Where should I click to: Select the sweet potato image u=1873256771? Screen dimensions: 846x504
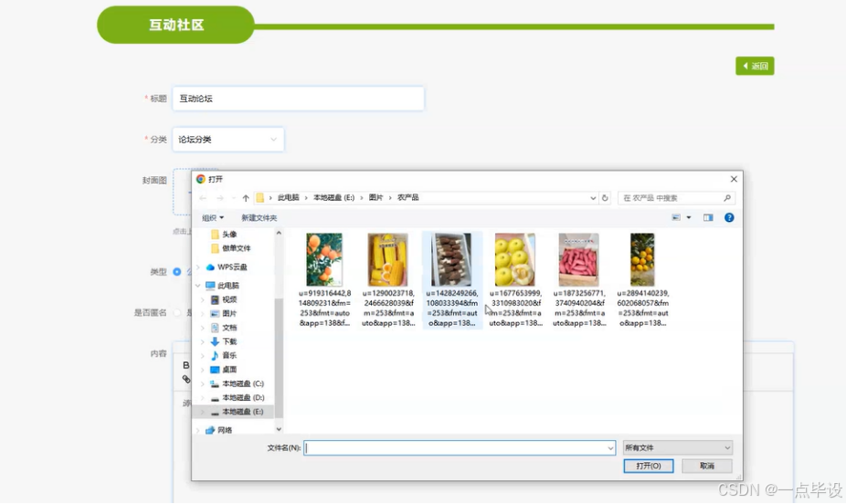[579, 279]
